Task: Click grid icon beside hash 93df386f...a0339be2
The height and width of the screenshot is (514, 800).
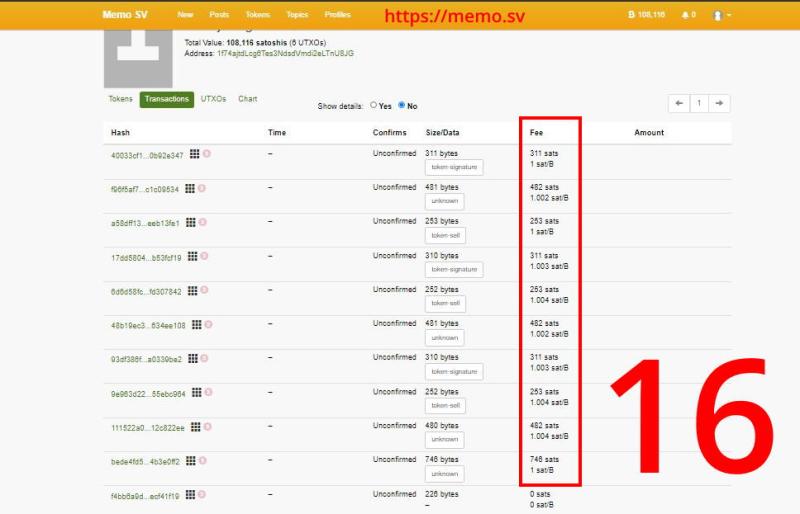Action: click(x=193, y=358)
